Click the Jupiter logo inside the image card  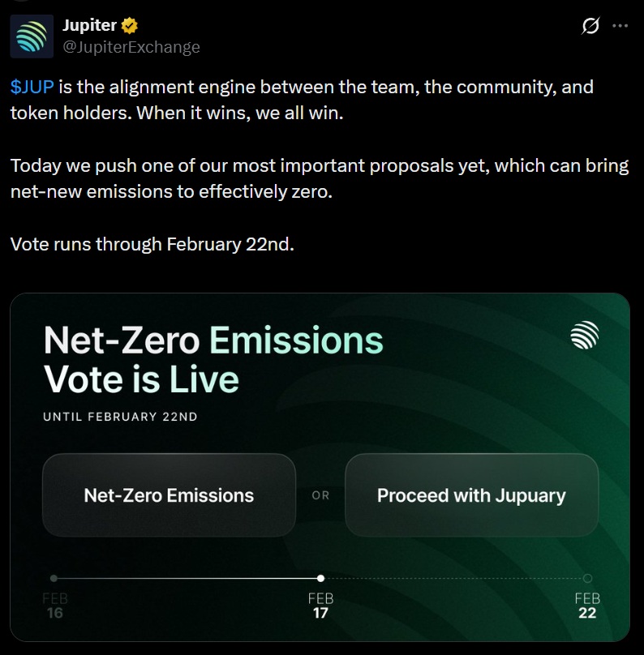coord(584,334)
